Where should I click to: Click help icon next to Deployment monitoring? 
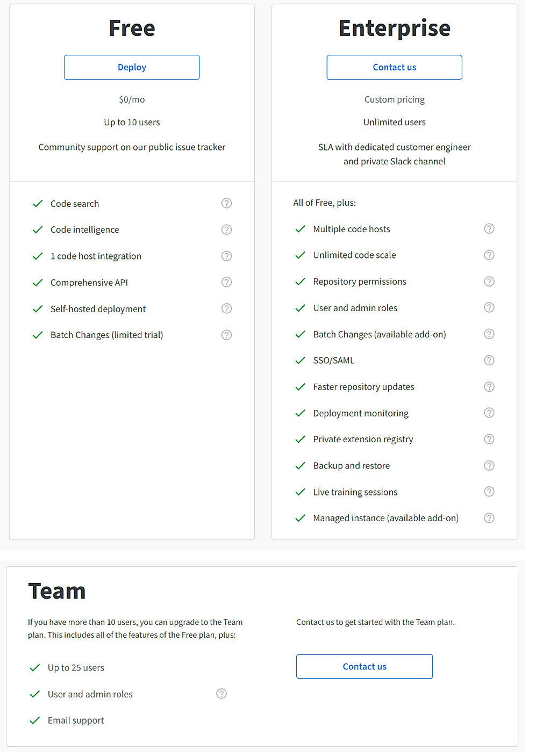tap(489, 413)
